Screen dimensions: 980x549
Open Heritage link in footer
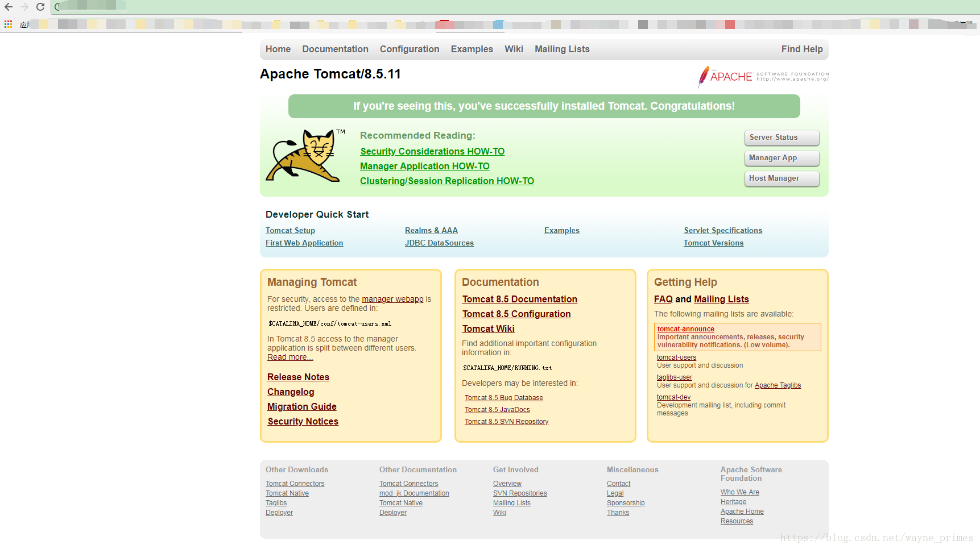click(733, 502)
